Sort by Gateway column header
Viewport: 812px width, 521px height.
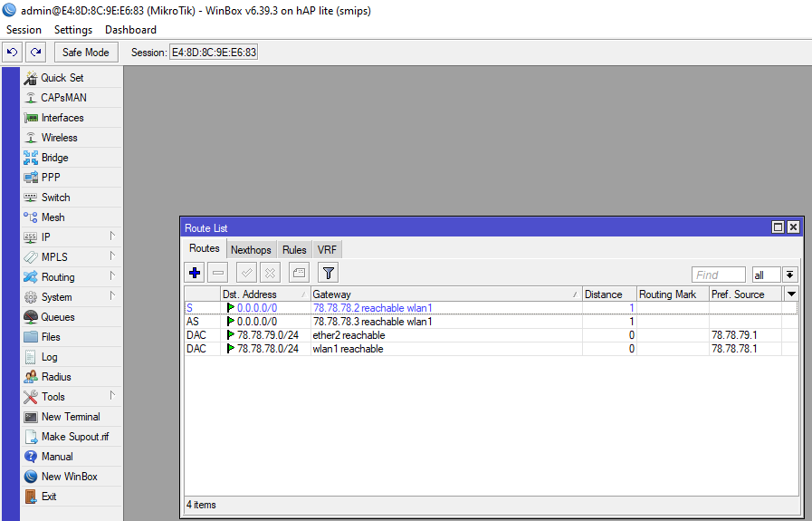pos(446,294)
